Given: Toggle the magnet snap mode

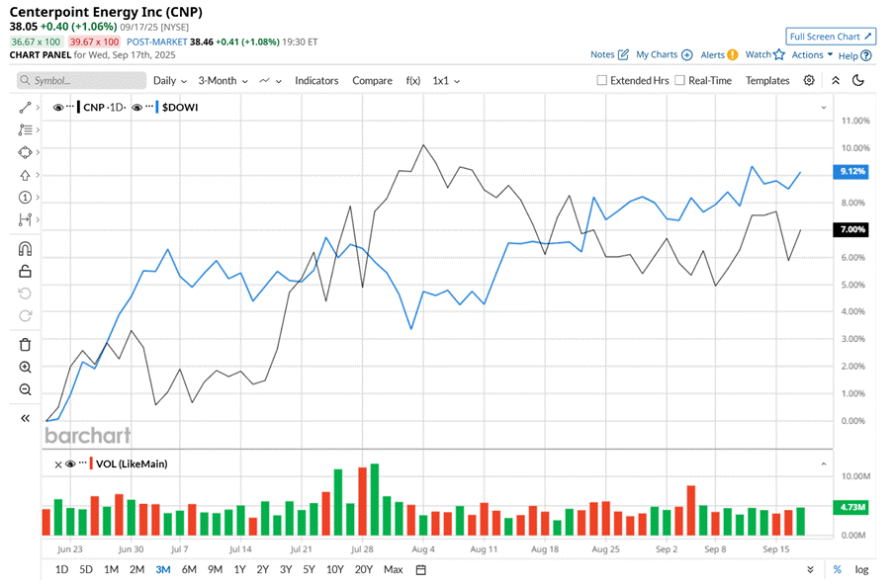Looking at the screenshot, I should [x=25, y=249].
